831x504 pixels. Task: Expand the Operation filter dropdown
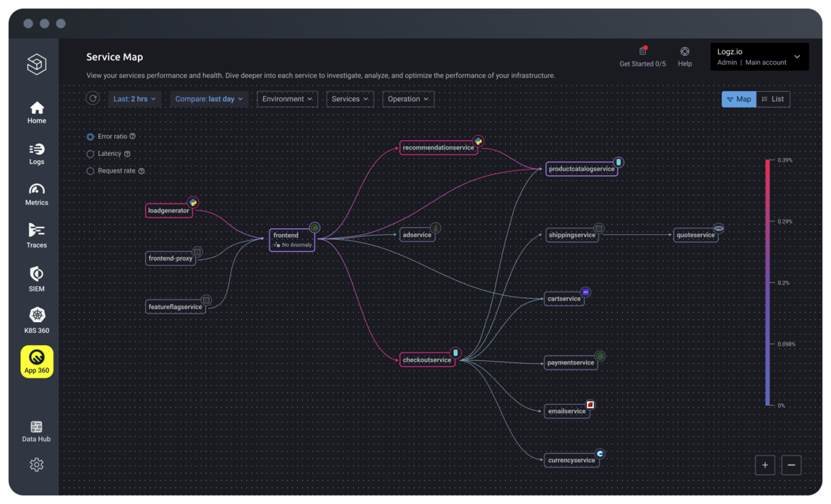click(408, 99)
